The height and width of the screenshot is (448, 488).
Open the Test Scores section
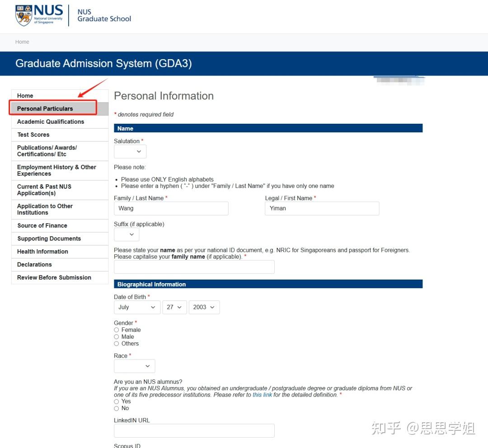[x=33, y=135]
